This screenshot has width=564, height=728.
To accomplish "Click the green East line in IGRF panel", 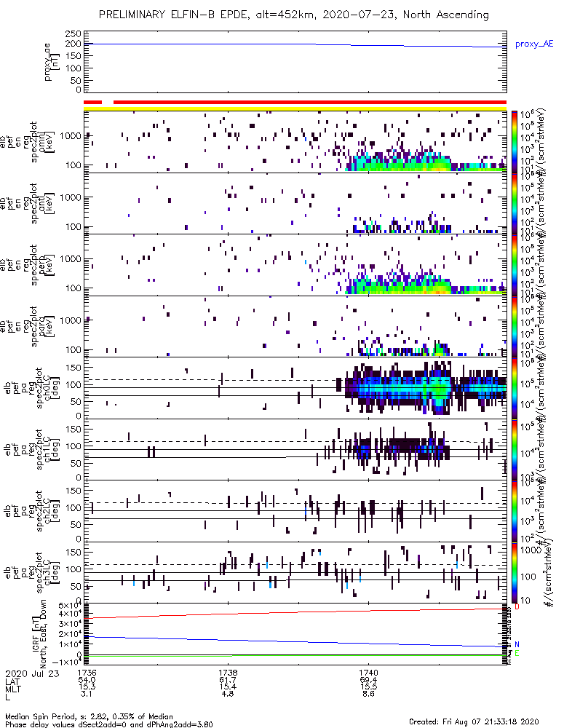I will [x=295, y=655].
